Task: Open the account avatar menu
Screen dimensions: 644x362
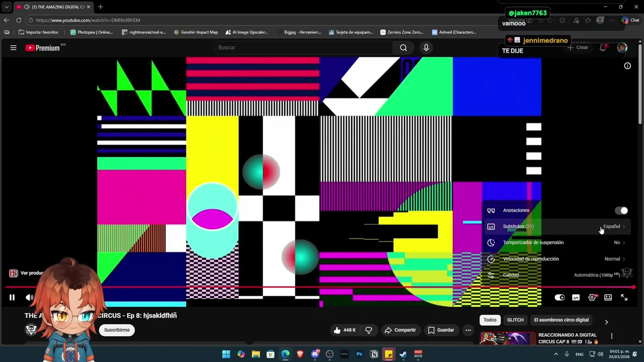Action: click(x=622, y=48)
